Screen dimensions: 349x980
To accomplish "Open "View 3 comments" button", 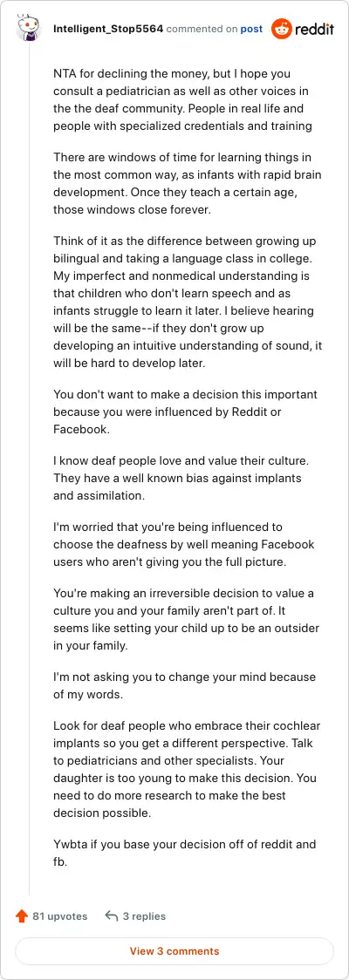I will (x=174, y=951).
